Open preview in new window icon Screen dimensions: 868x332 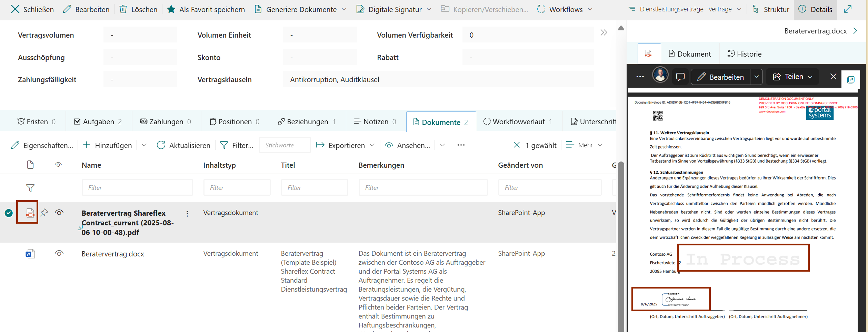[850, 80]
